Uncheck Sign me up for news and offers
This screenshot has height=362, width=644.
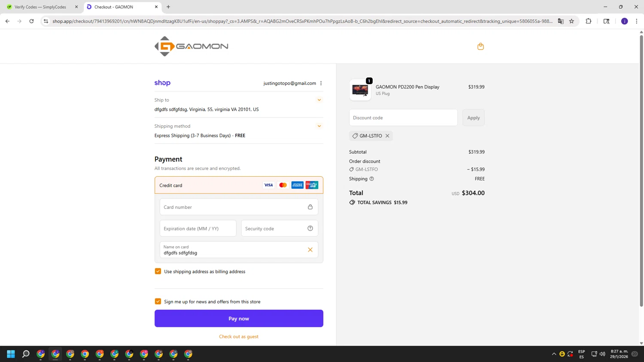point(158,302)
